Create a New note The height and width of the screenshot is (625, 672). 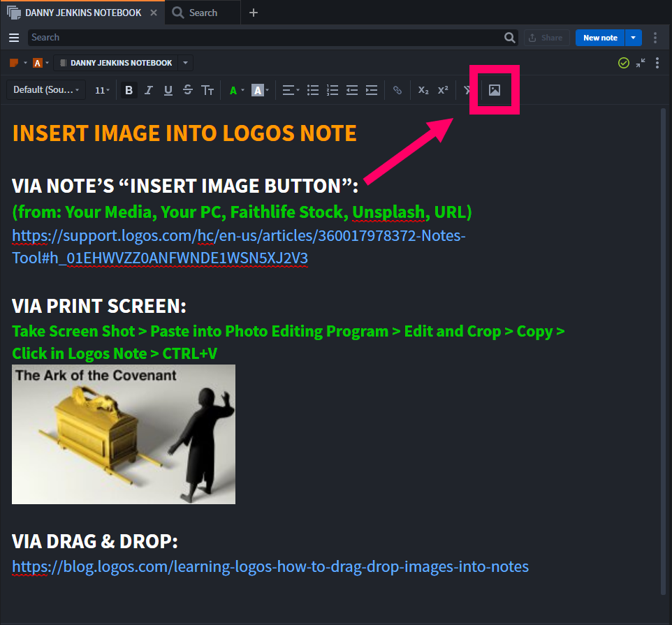[600, 38]
